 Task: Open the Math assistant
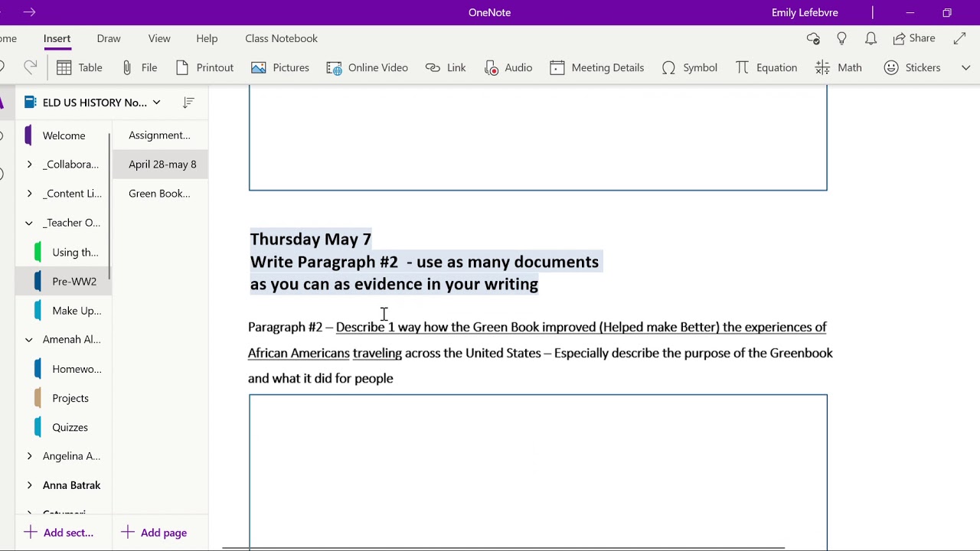click(x=838, y=67)
